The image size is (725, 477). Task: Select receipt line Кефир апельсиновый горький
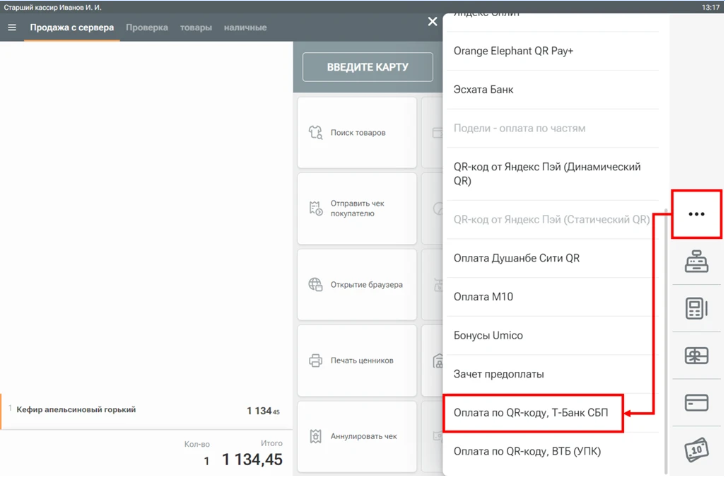pos(146,410)
